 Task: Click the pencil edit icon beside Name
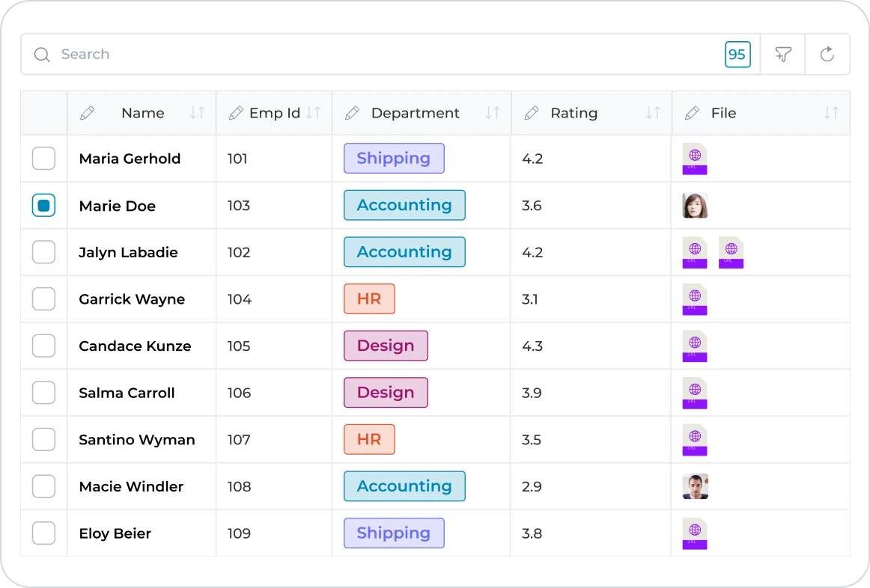(x=88, y=113)
